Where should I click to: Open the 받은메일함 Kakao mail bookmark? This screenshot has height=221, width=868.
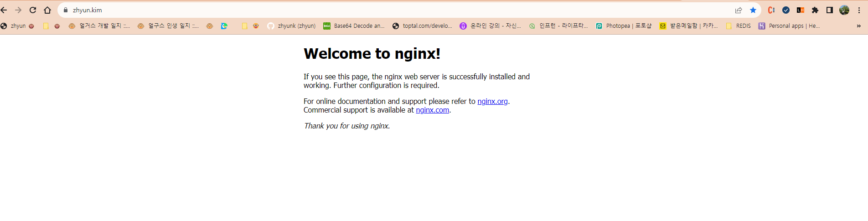pyautogui.click(x=689, y=26)
